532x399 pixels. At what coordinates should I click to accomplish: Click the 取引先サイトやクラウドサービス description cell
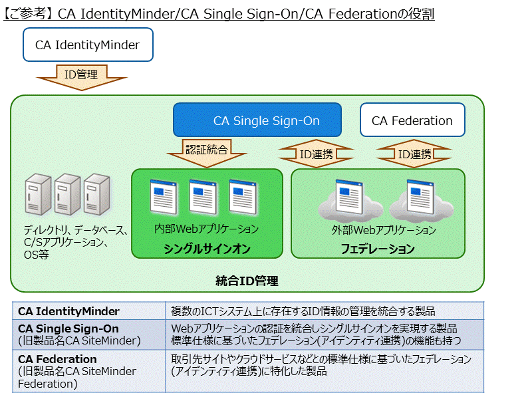click(x=325, y=371)
